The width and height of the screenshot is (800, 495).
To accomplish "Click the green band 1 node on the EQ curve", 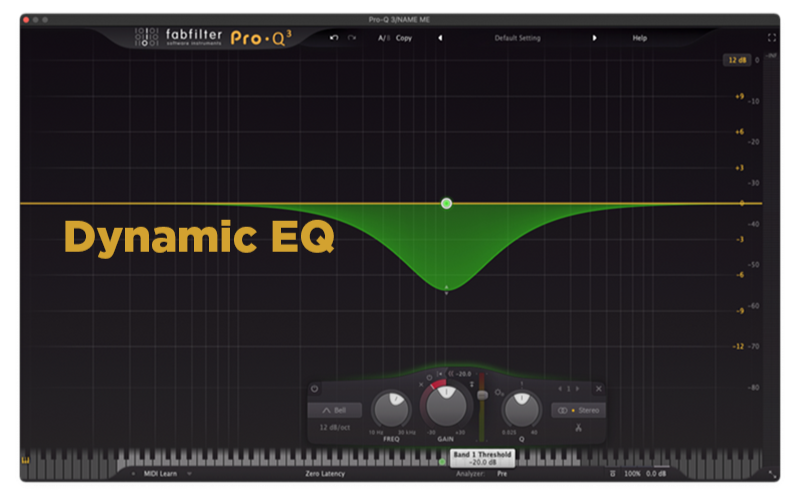I will [x=446, y=204].
